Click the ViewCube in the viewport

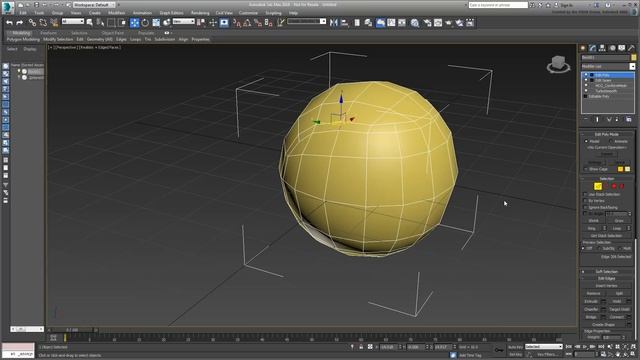(x=558, y=64)
